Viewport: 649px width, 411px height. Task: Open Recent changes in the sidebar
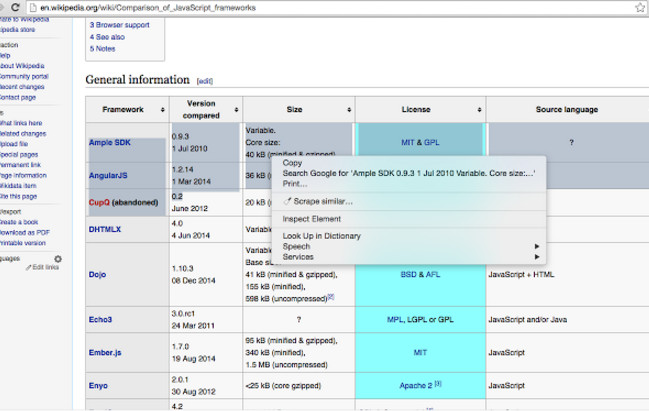tap(22, 87)
